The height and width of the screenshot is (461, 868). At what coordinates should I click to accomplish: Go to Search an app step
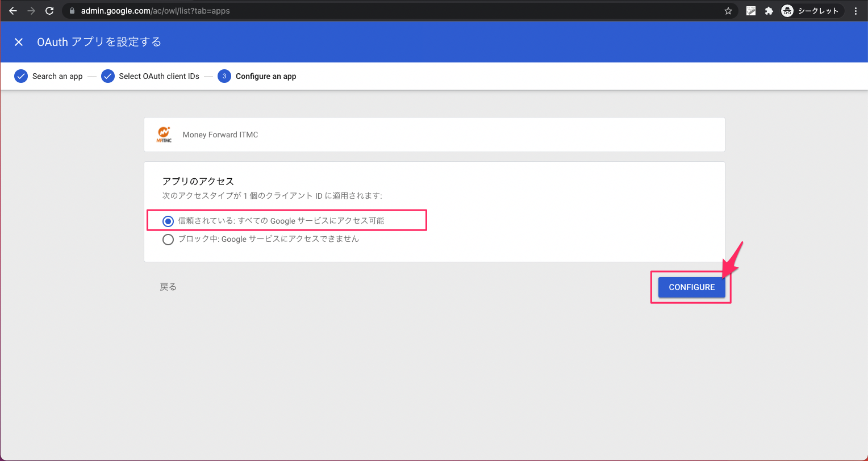tap(48, 76)
